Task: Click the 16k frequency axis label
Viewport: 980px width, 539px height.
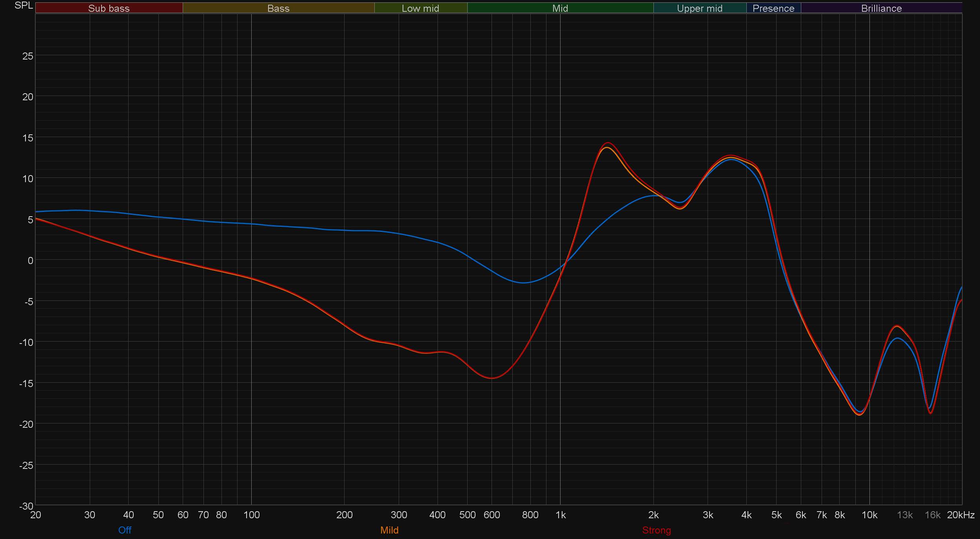Action: (x=933, y=515)
